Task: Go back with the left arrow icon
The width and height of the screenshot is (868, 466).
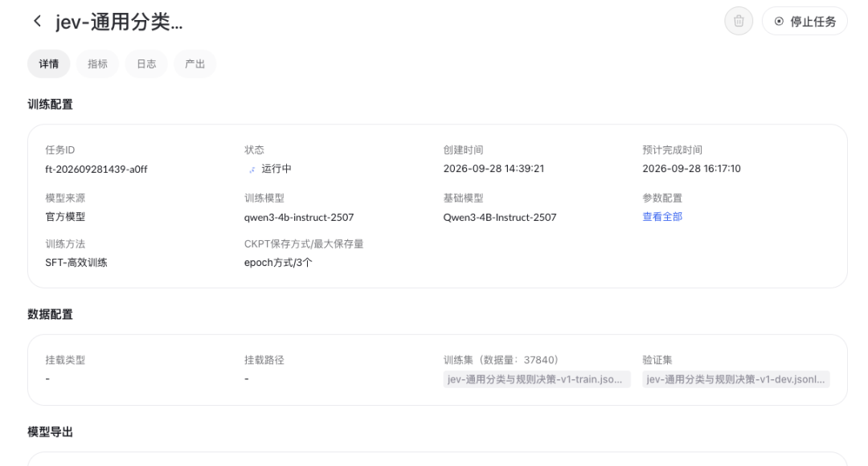Action: pos(37,21)
